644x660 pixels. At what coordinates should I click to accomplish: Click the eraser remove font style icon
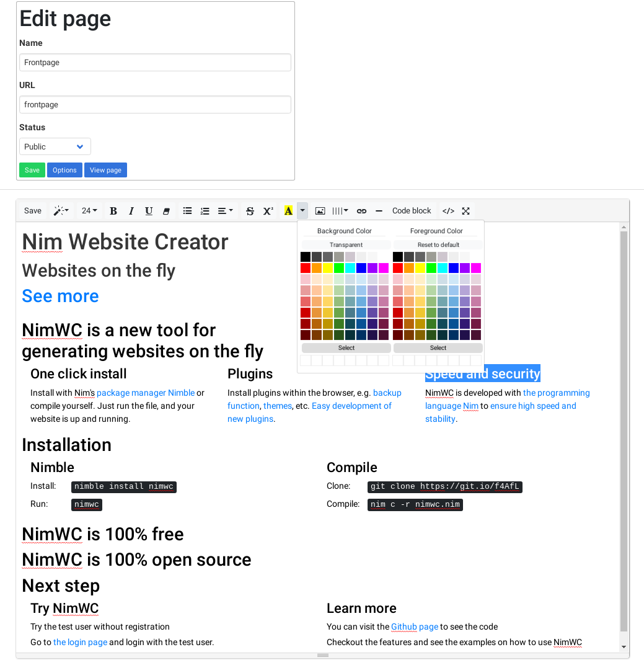pos(166,211)
